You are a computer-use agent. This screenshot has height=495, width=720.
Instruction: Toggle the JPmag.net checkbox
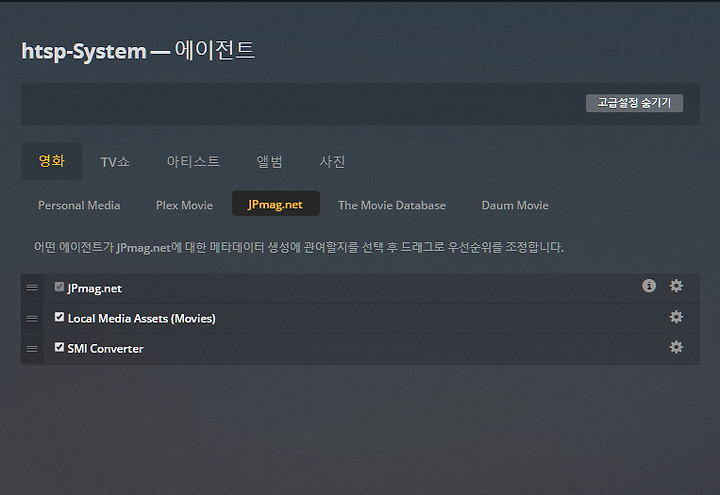[x=59, y=287]
